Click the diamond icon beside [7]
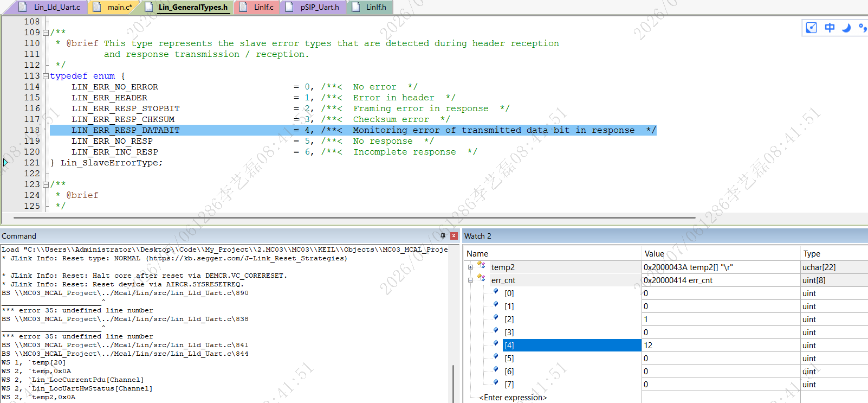Viewport: 868px width, 403px height. click(x=496, y=383)
